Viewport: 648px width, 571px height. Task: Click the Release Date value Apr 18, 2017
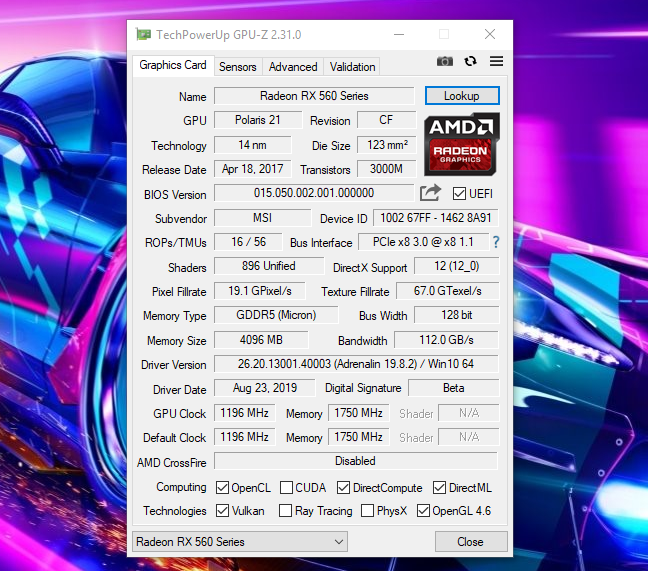point(253,169)
